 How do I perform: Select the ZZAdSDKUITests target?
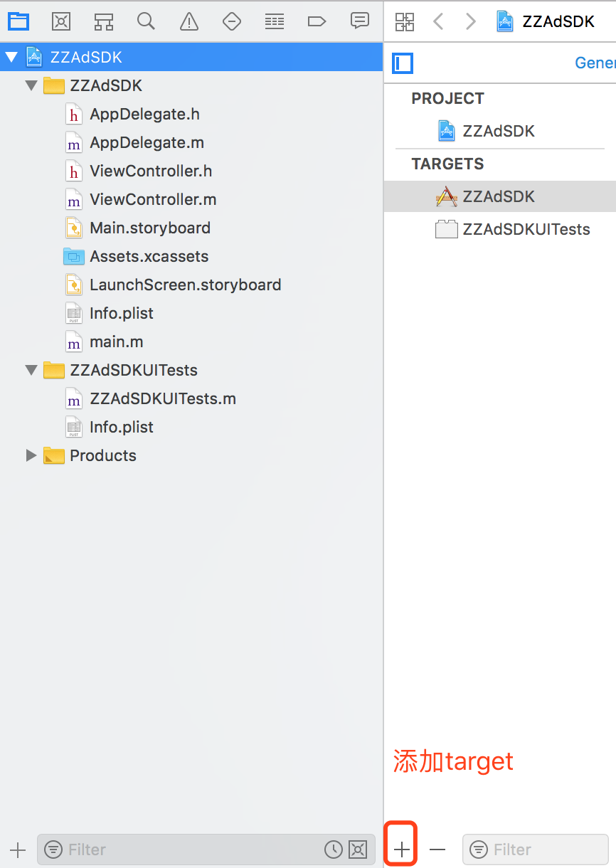(x=526, y=229)
